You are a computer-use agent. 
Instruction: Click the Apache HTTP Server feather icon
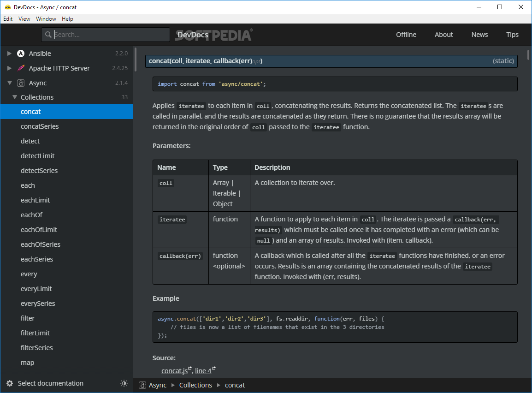point(21,68)
